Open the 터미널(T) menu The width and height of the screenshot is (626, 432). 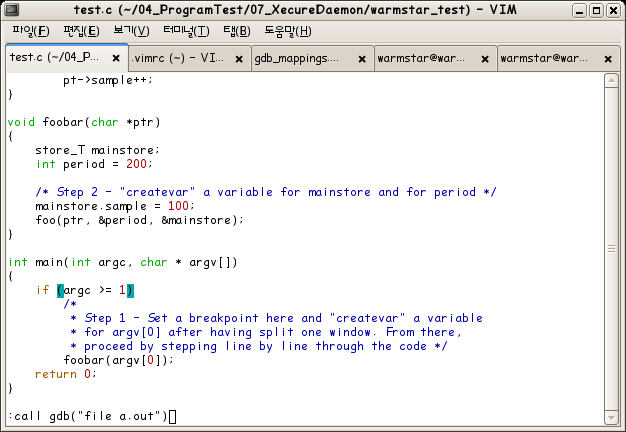[x=186, y=31]
